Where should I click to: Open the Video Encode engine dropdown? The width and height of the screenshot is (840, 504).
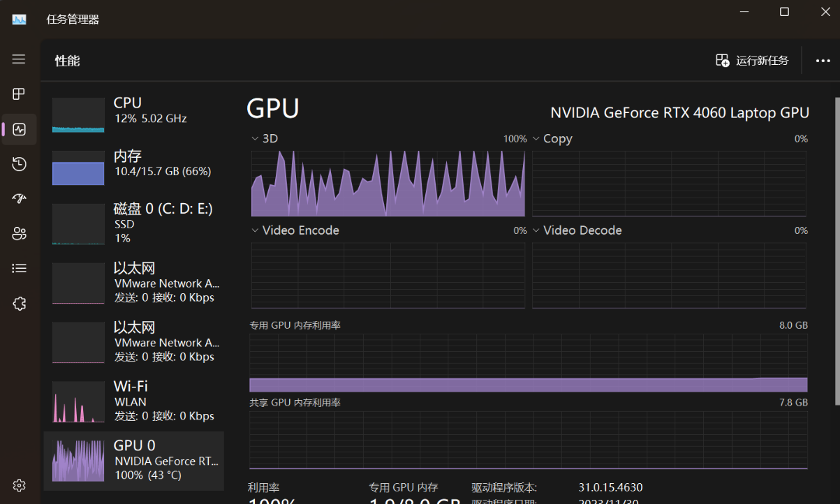295,230
